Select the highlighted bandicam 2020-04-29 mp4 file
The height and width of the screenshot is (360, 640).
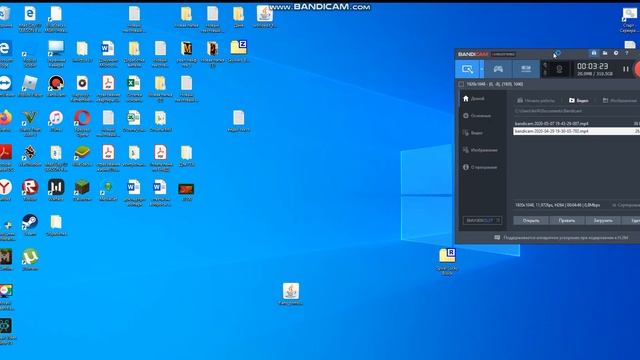coord(576,131)
